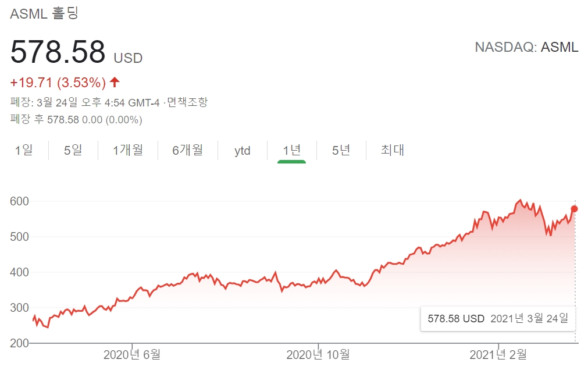The height and width of the screenshot is (370, 588).
Task: Click the 600 y-axis value label
Action: click(19, 201)
